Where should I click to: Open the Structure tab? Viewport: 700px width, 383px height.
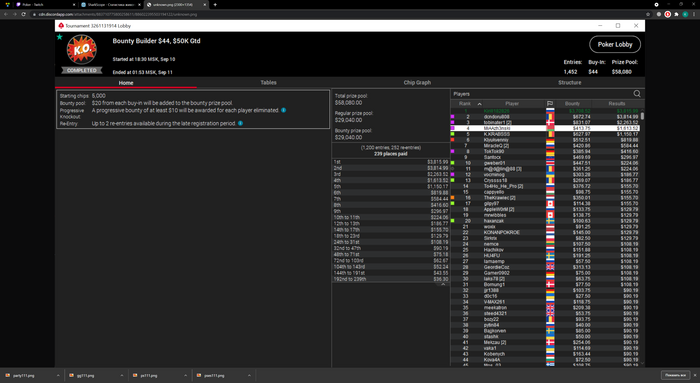point(570,83)
